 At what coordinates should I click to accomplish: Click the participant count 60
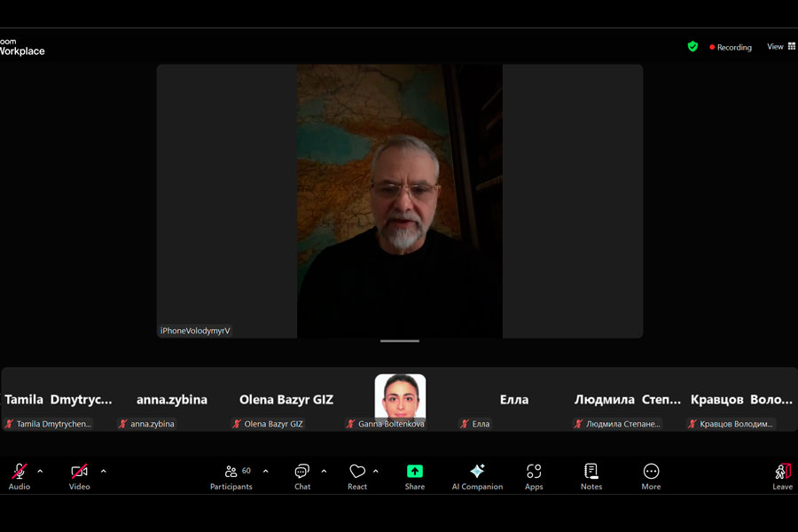coord(246,471)
